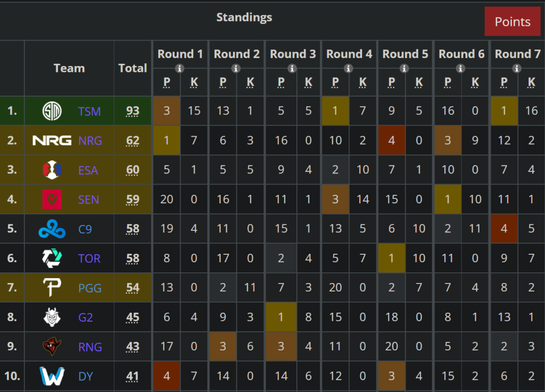This screenshot has width=545, height=392.
Task: Click the Sentinels red logo icon
Action: (x=52, y=199)
